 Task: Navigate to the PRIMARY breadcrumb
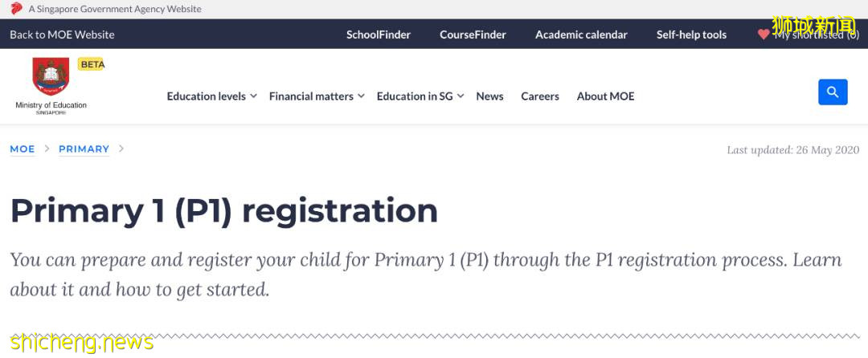point(84,149)
